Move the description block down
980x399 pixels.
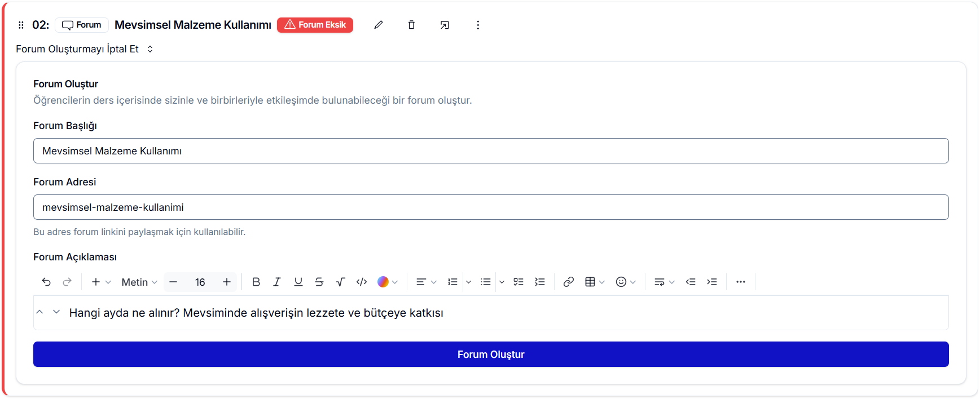[56, 312]
